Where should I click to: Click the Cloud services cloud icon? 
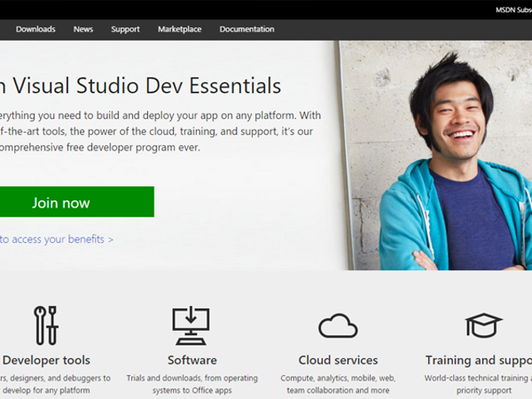point(338,326)
